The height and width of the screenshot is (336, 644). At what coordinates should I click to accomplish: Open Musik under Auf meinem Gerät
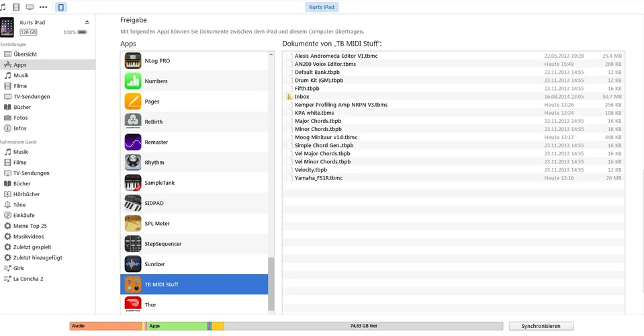48,152
